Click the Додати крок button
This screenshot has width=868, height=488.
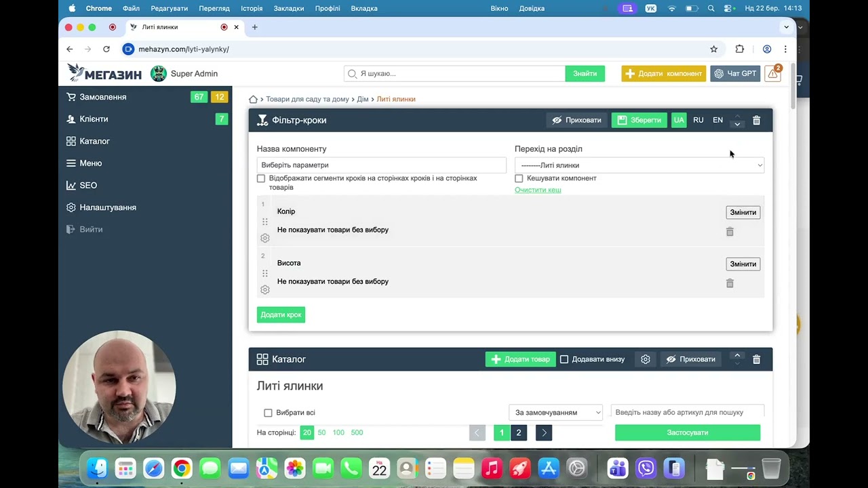tap(281, 314)
